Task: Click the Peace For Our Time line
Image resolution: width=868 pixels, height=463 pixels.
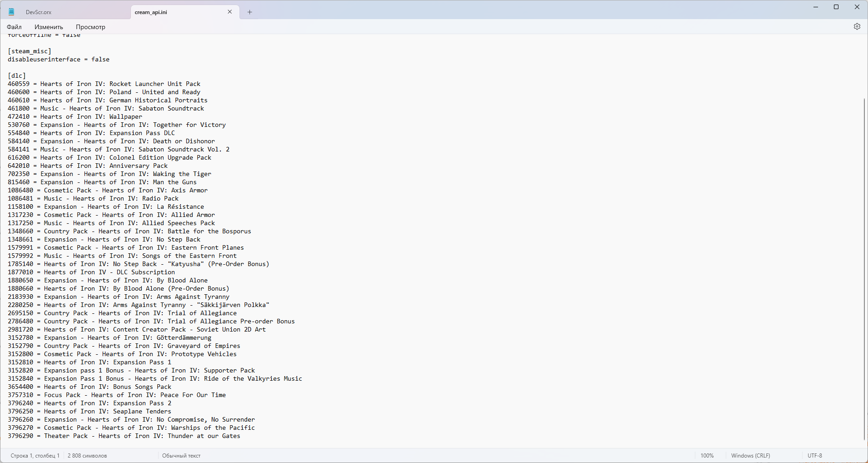Action: pyautogui.click(x=117, y=395)
